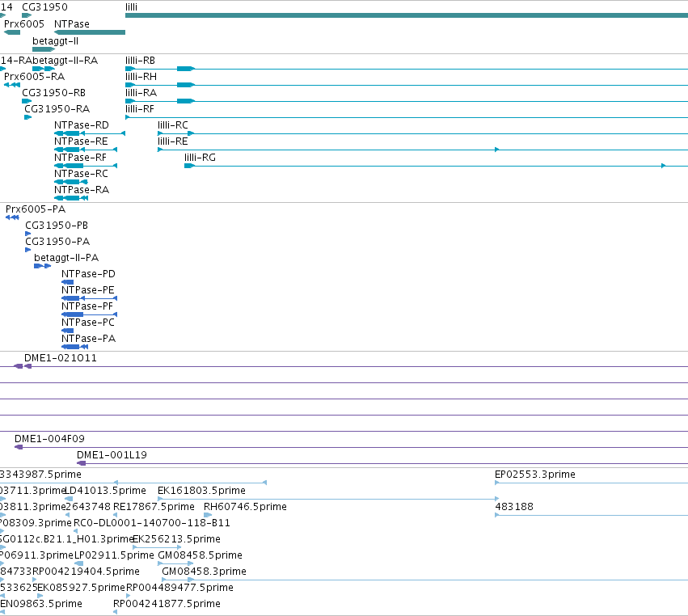Image resolution: width=688 pixels, height=616 pixels.
Task: Click the DME1-004F09 clone label
Action: [x=49, y=439]
